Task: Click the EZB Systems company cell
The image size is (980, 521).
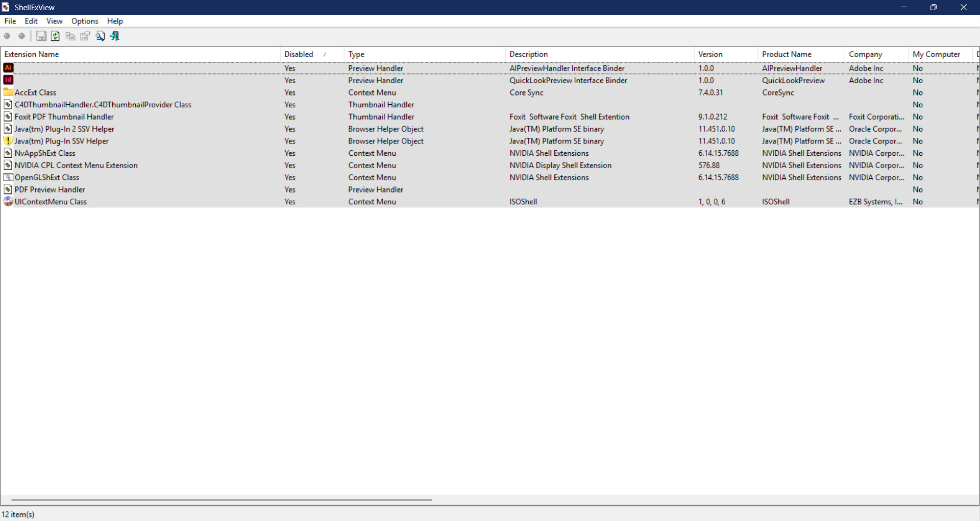Action: click(x=876, y=202)
